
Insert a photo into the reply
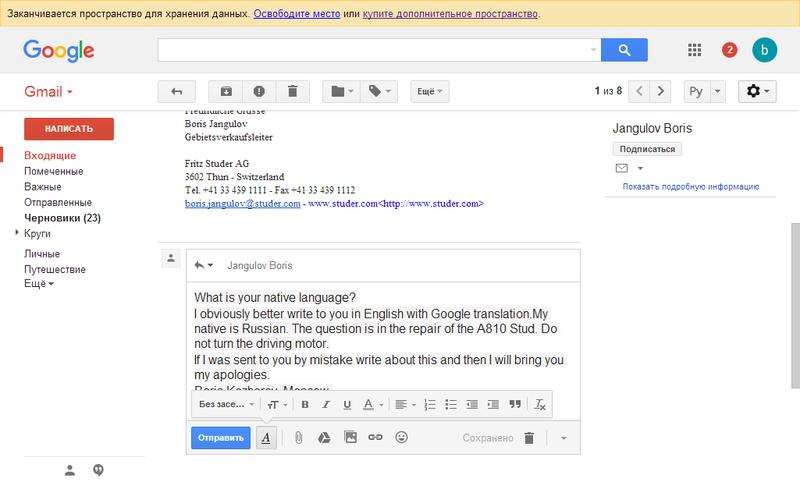[351, 437]
